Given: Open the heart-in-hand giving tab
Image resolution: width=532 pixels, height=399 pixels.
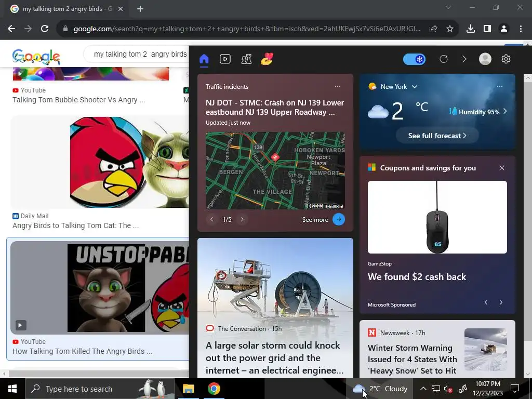Looking at the screenshot, I should click(x=267, y=59).
